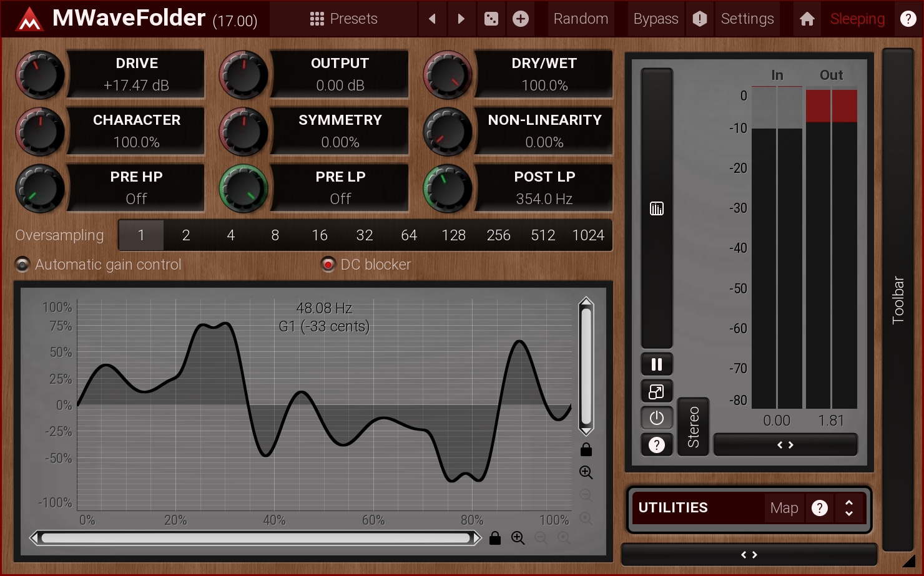Click the add preset plus icon
This screenshot has width=924, height=576.
pos(521,19)
